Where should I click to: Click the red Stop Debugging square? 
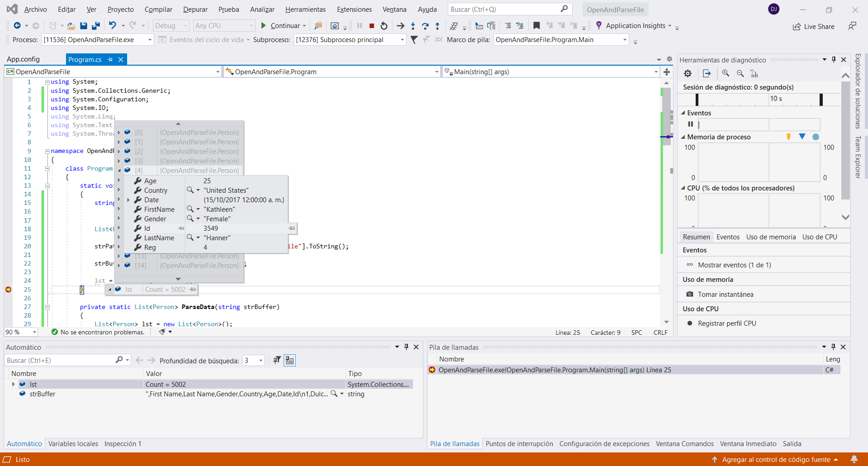pos(372,26)
